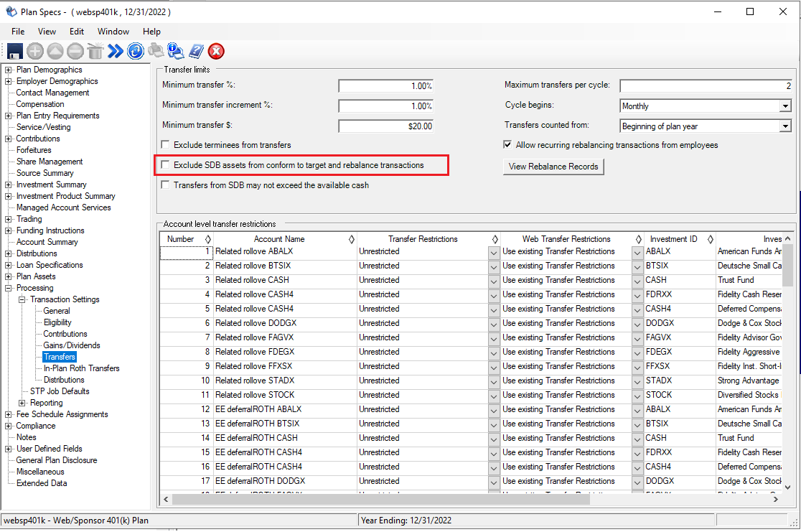
Task: Click sort icon in Number column header
Action: pyautogui.click(x=208, y=239)
